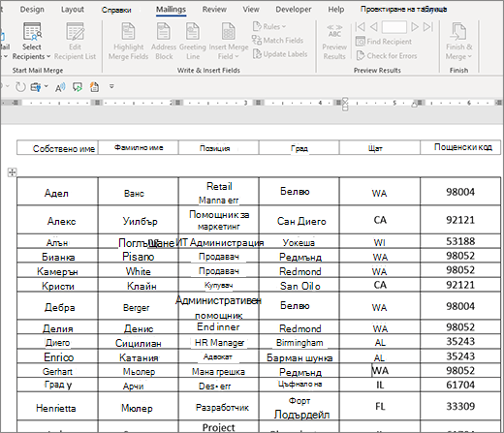Click the ruler indent marker
The image size is (504, 433).
[x=345, y=104]
